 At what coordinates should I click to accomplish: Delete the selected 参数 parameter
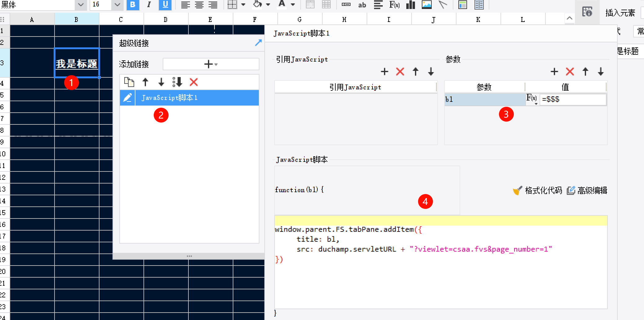point(570,71)
